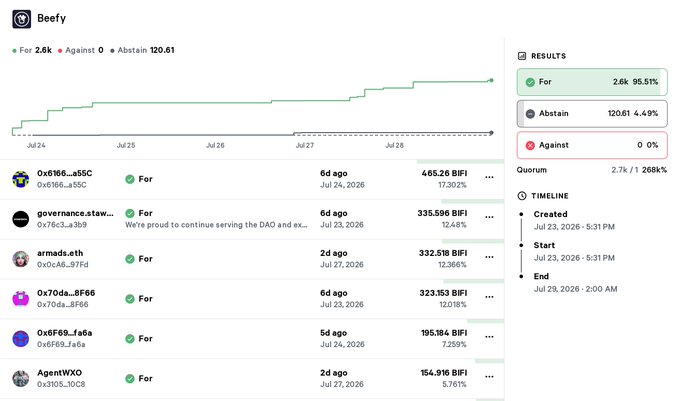Click the Created timeline entry
The width and height of the screenshot is (680, 401).
point(574,220)
